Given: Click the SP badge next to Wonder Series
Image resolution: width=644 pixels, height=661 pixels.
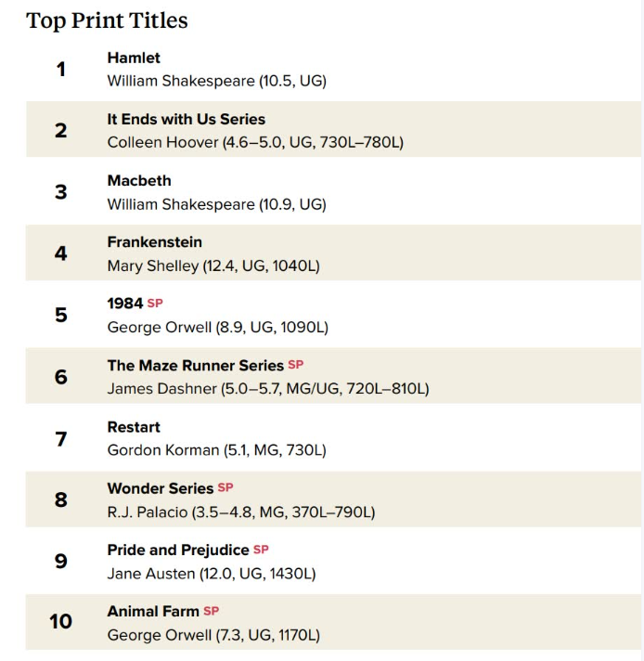Looking at the screenshot, I should pos(225,488).
